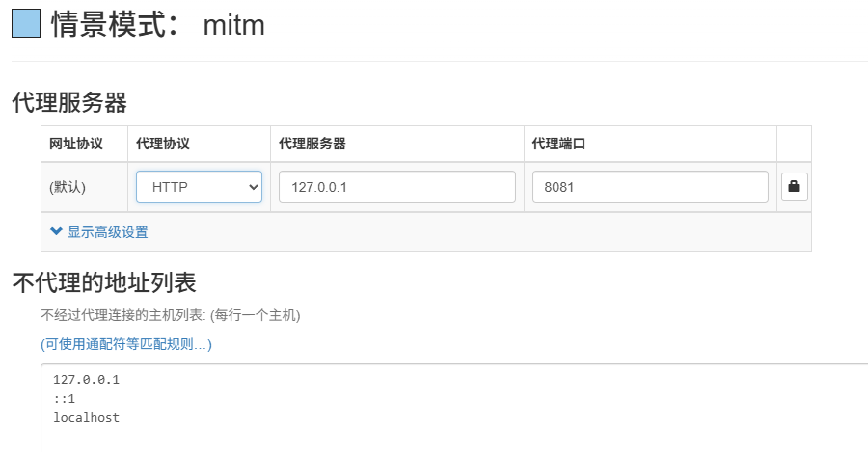Click the (默认) scheme cell
This screenshot has height=452, width=868.
[x=68, y=187]
